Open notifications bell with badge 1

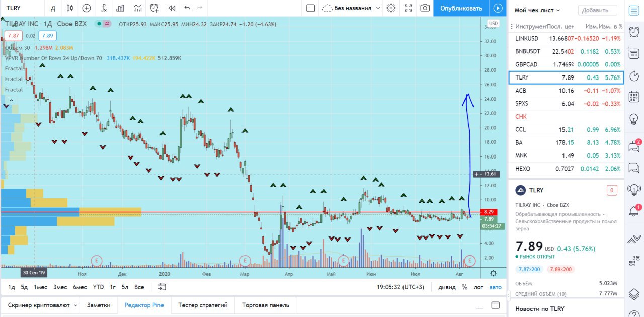pyautogui.click(x=634, y=211)
